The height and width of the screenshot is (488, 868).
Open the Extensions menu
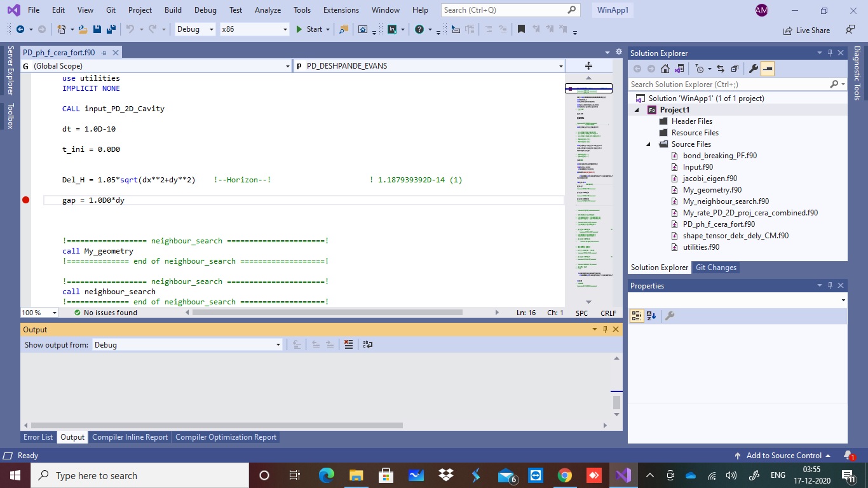click(x=341, y=10)
